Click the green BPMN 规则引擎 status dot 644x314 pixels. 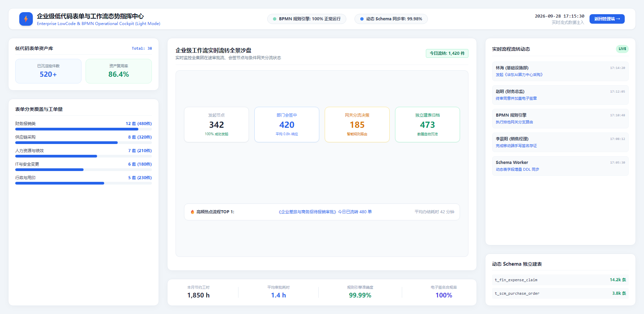(x=275, y=19)
